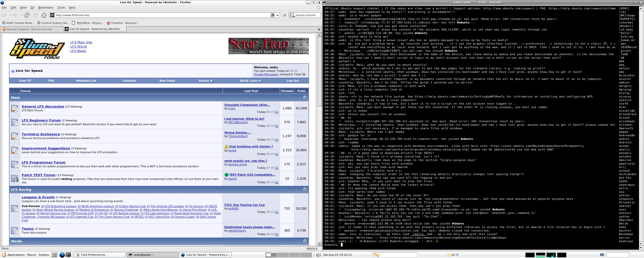Open the Members List navbar link
Screen dimensions: 644x258
pos(86,81)
